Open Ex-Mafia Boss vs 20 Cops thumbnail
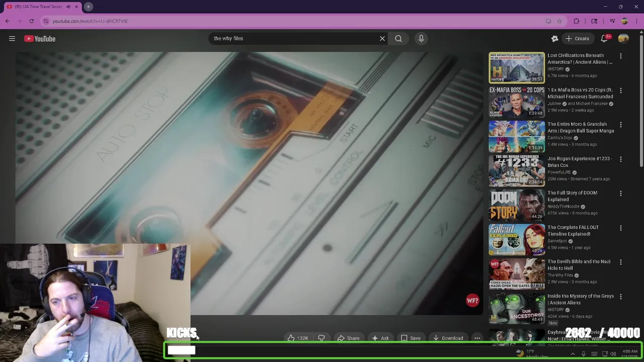644x362 pixels. tap(517, 102)
